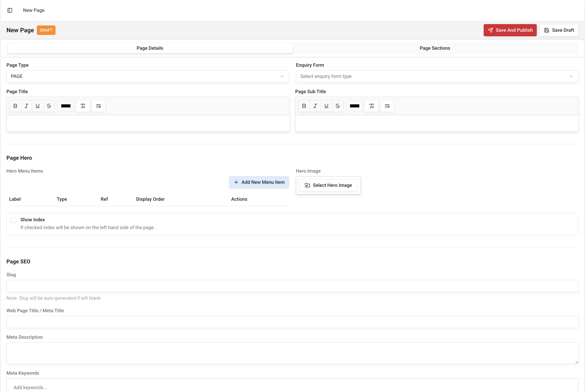
Task: Toggle bold in the Page Sub Title toolbar
Action: click(304, 106)
